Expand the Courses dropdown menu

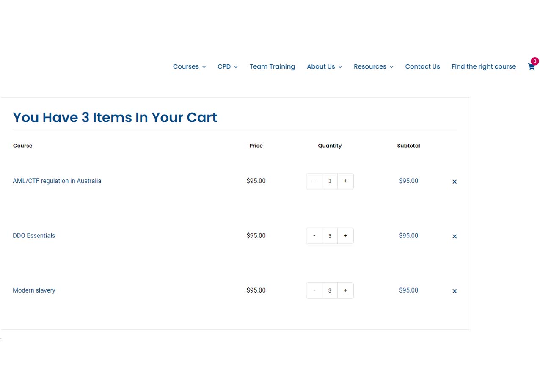pyautogui.click(x=189, y=66)
